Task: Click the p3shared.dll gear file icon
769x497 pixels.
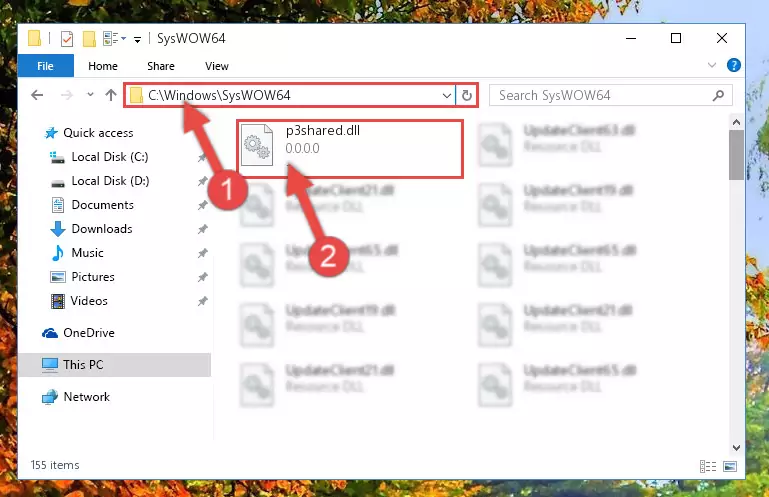Action: (x=257, y=145)
